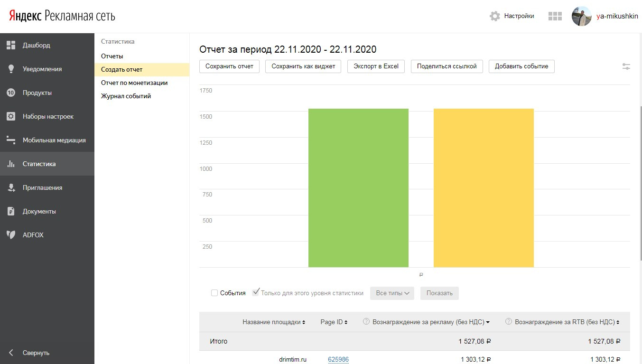Sort by Название площадки column
Image resolution: width=642 pixels, height=364 pixels.
(274, 322)
